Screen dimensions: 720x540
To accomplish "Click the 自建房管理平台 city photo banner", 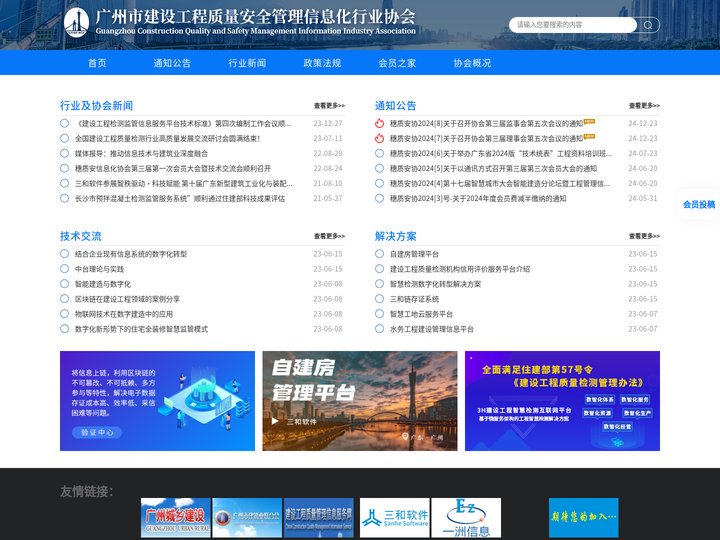I will point(360,401).
